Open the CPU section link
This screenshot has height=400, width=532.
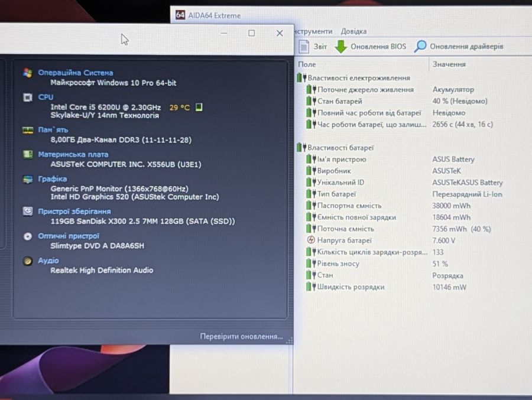[x=46, y=97]
